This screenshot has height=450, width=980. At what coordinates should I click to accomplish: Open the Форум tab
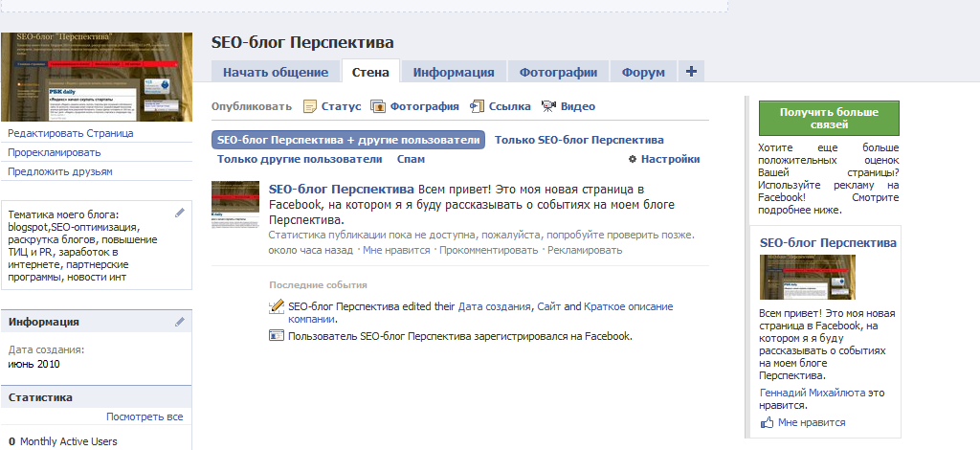tap(643, 72)
